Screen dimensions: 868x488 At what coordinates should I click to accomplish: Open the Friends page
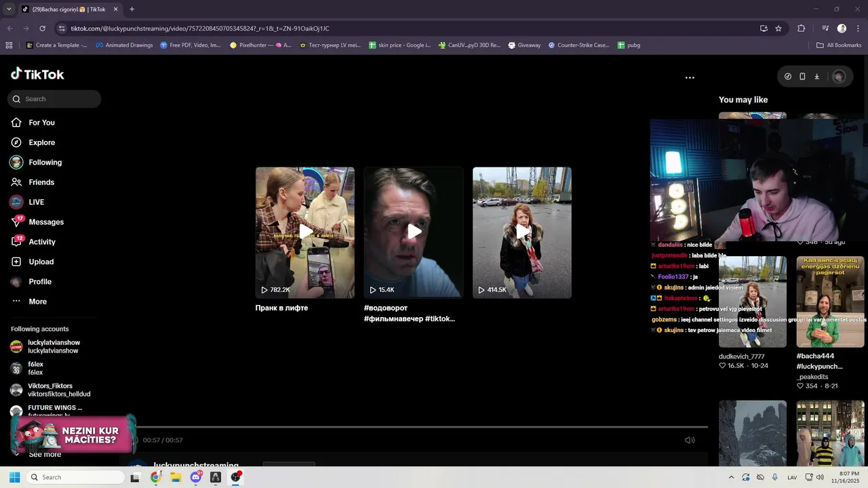tap(41, 182)
